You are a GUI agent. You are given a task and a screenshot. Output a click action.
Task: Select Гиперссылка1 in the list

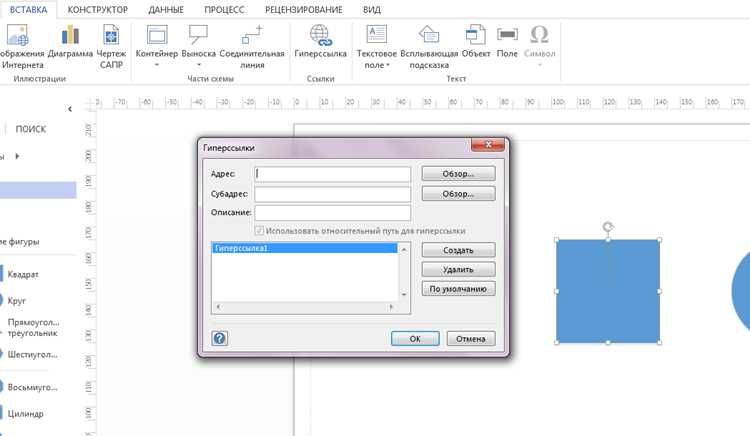pos(305,248)
